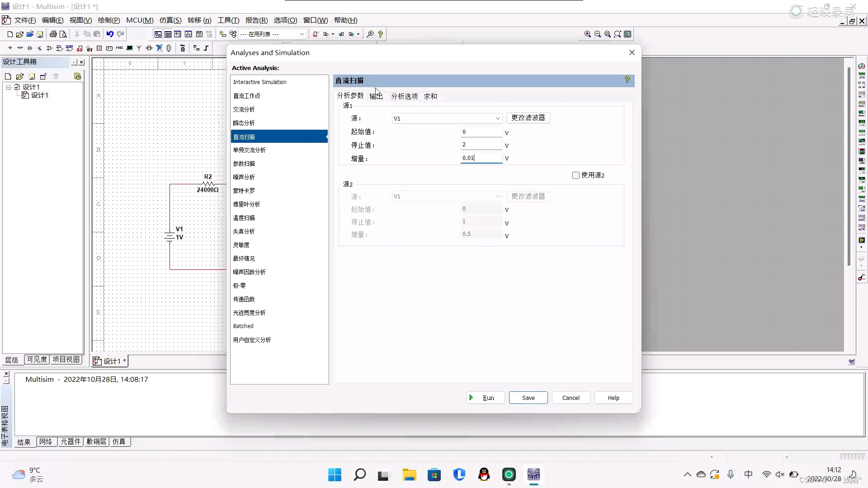Open QQ penguin from the taskbar
Image resolution: width=868 pixels, height=488 pixels.
click(x=484, y=474)
